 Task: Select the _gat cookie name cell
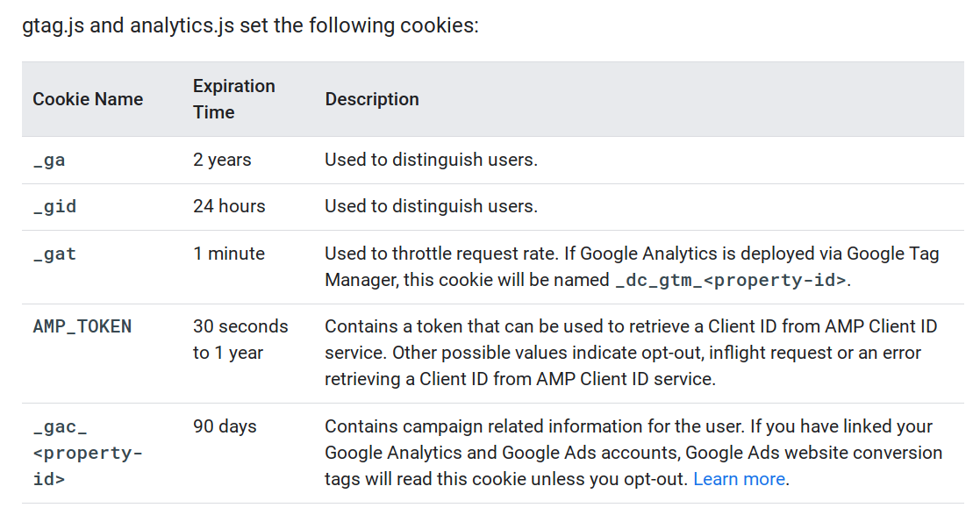[54, 254]
